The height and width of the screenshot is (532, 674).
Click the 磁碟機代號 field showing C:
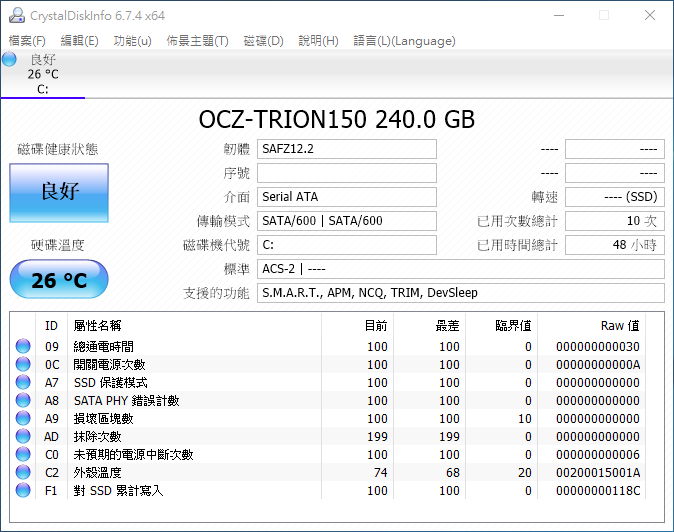tap(347, 245)
